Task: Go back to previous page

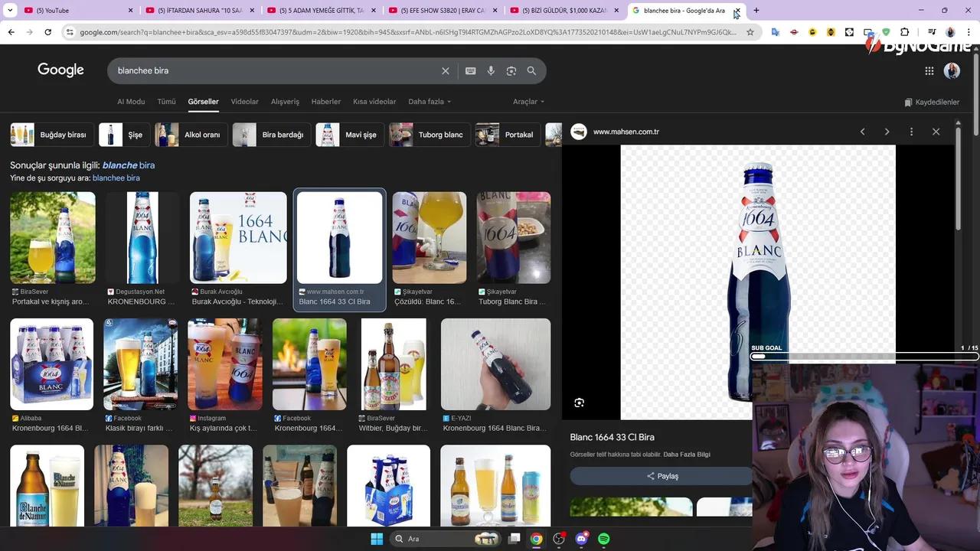Action: point(11,32)
